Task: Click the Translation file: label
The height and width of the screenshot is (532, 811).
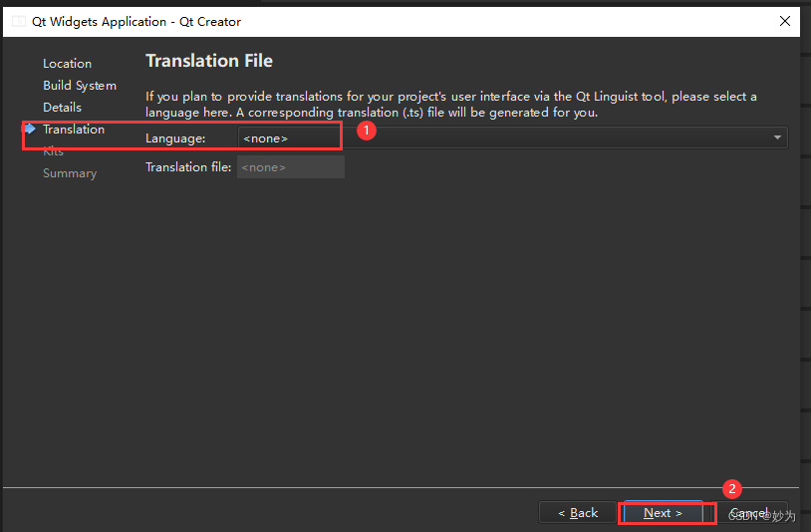Action: 188,167
